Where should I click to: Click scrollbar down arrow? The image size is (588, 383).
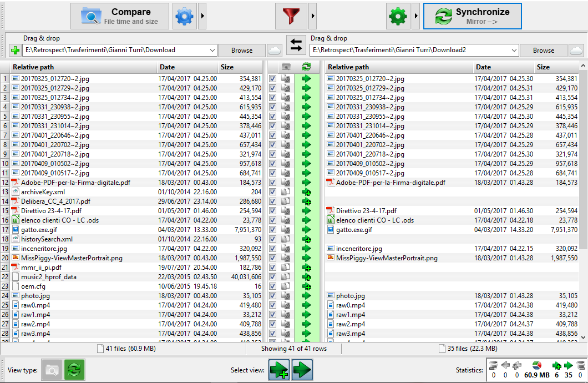(x=583, y=337)
